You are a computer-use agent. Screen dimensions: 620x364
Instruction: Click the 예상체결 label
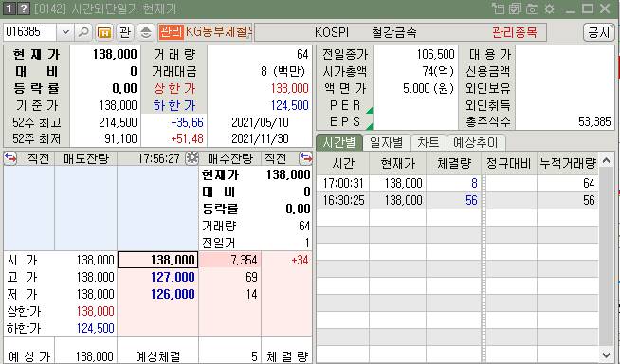click(157, 356)
